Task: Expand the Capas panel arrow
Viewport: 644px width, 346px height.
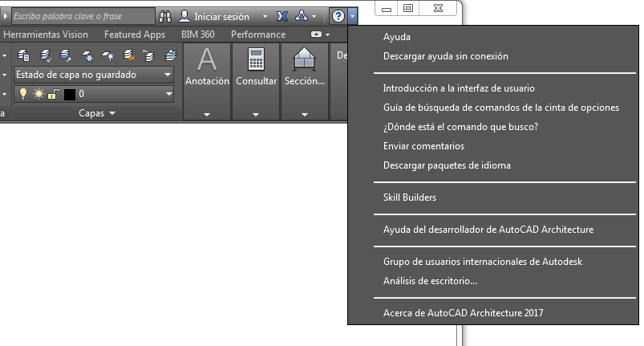Action: pyautogui.click(x=112, y=113)
